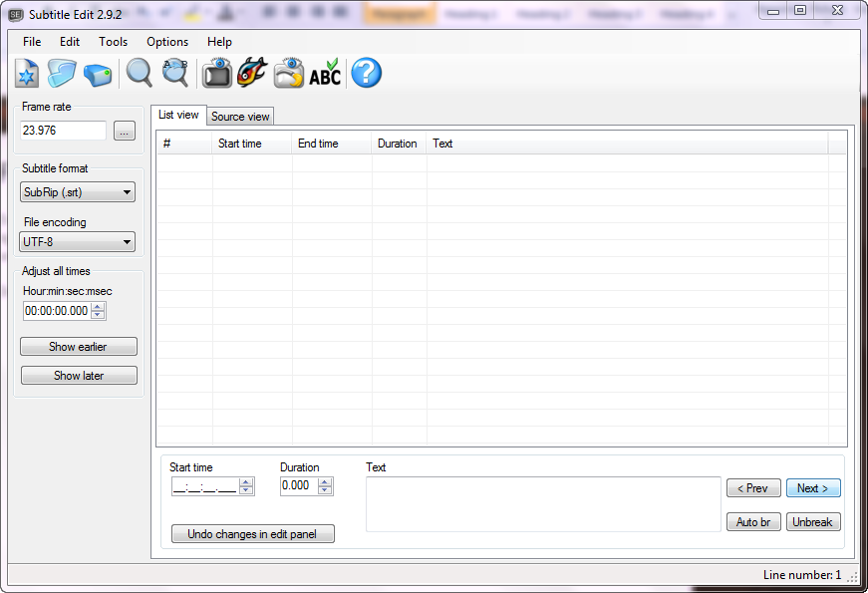Expand the Subtitle format dropdown

pyautogui.click(x=78, y=192)
